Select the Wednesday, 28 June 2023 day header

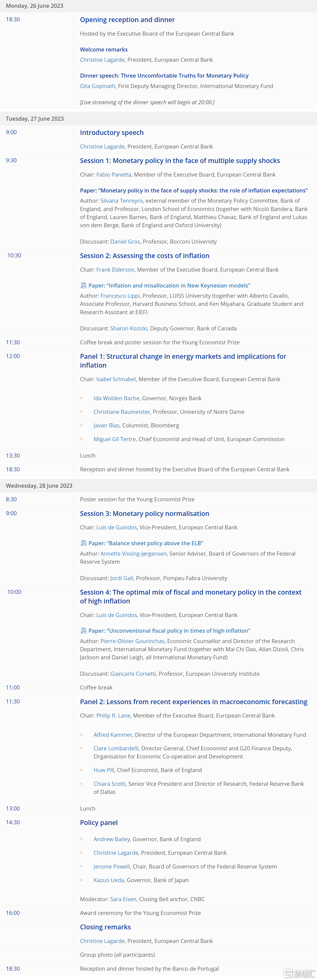pos(158,485)
